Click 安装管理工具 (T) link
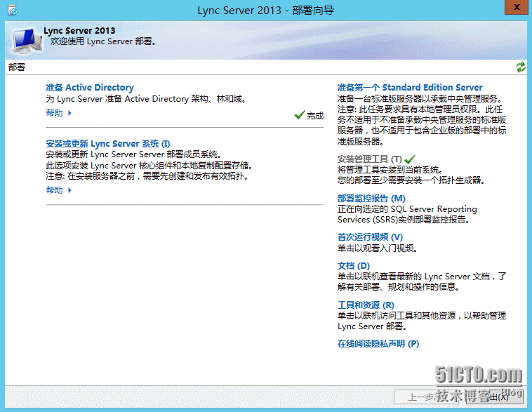Viewport: 532px width, 412px height. tap(369, 159)
